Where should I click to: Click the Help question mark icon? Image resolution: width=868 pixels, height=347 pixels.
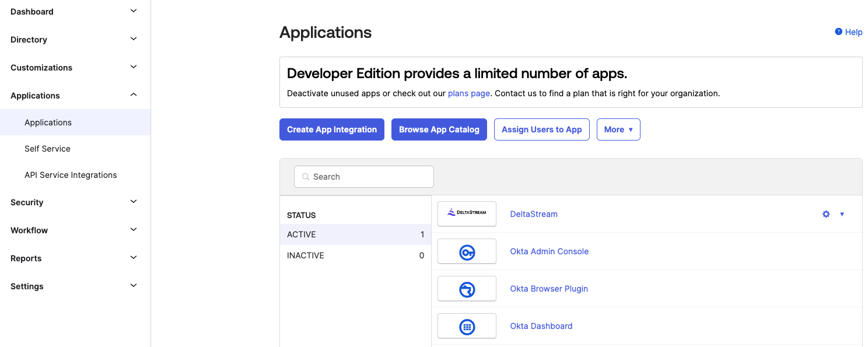coord(838,32)
